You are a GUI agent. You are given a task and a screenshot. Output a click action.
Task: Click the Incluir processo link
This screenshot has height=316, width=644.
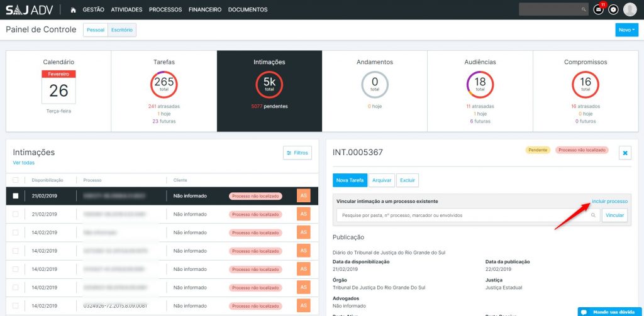[x=609, y=201]
